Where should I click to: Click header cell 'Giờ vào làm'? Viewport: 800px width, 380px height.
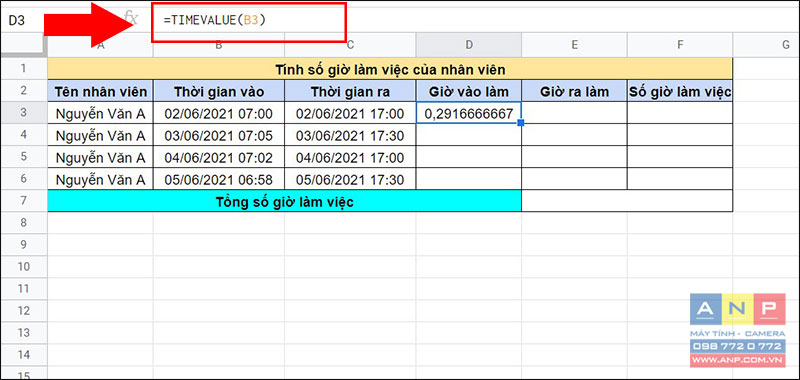(x=469, y=91)
